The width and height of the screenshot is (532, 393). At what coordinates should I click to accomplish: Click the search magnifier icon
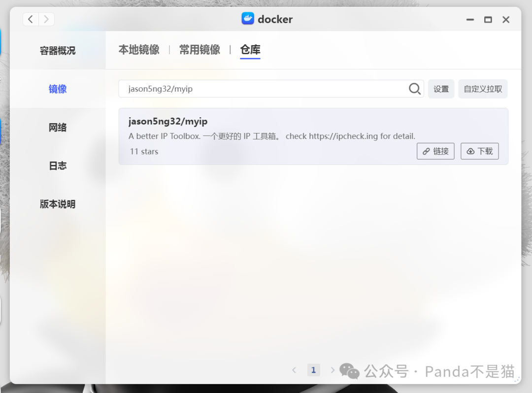(x=415, y=89)
